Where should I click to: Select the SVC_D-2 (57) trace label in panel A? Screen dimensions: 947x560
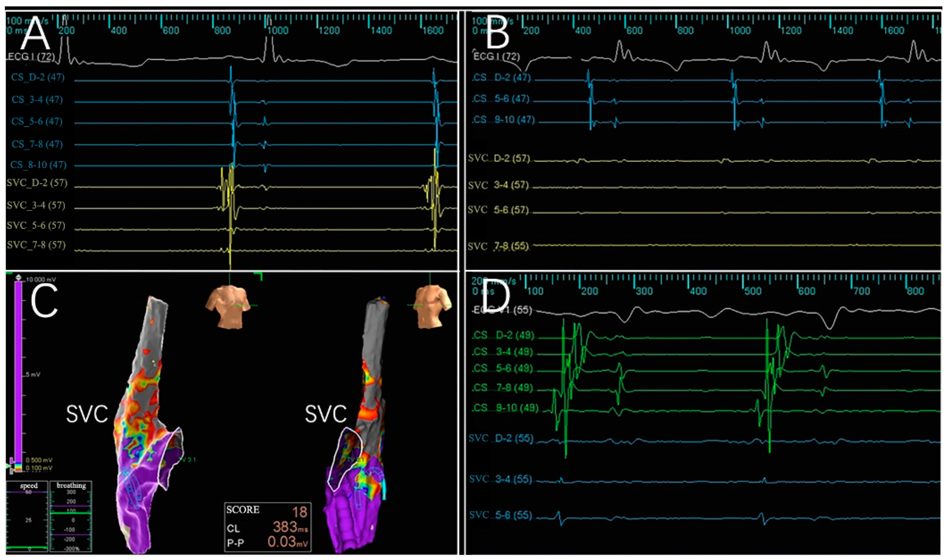37,183
